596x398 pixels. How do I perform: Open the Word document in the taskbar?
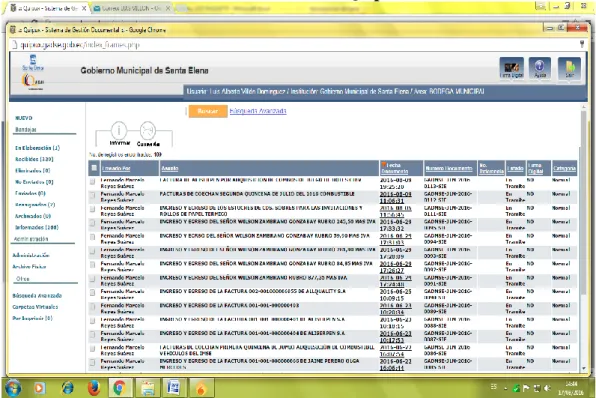pos(174,388)
